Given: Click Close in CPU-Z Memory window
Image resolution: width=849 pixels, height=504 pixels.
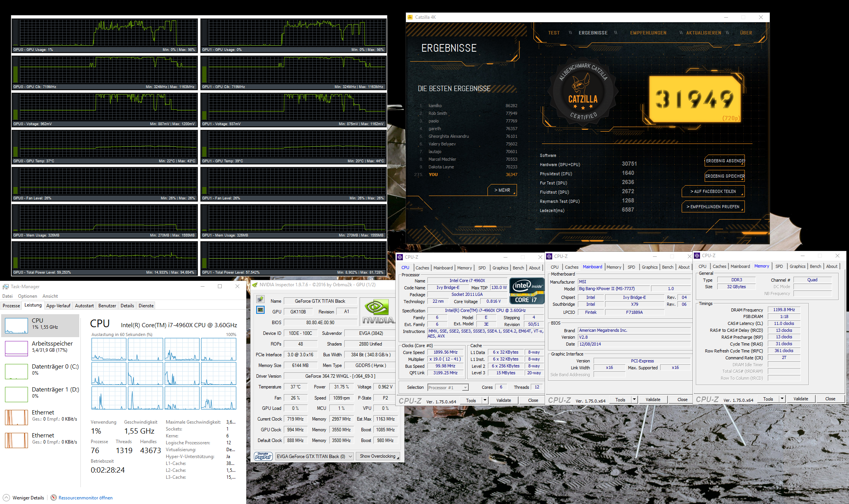Looking at the screenshot, I should [x=830, y=399].
